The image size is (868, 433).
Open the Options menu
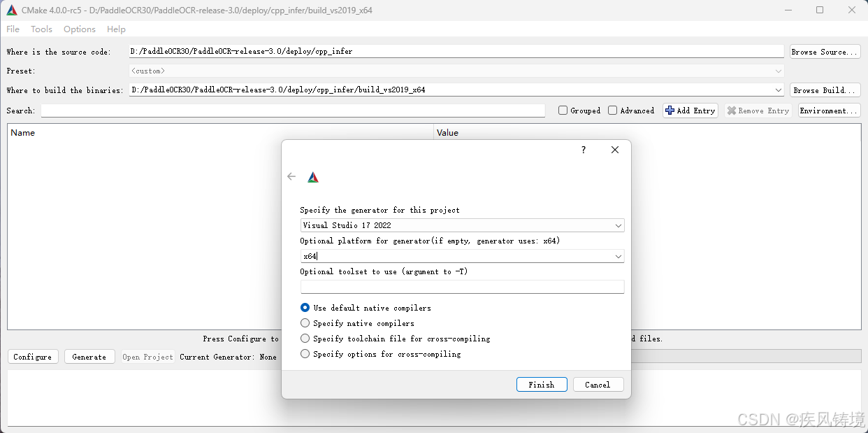(80, 29)
